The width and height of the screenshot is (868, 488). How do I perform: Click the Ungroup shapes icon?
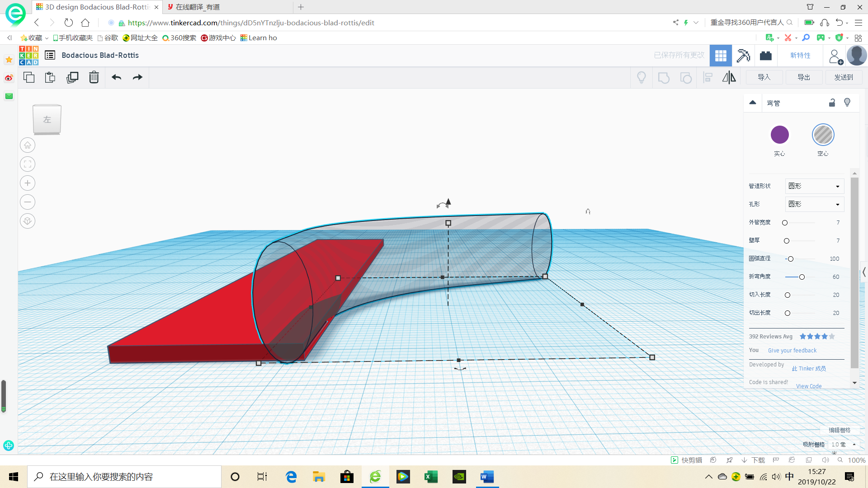tap(686, 78)
